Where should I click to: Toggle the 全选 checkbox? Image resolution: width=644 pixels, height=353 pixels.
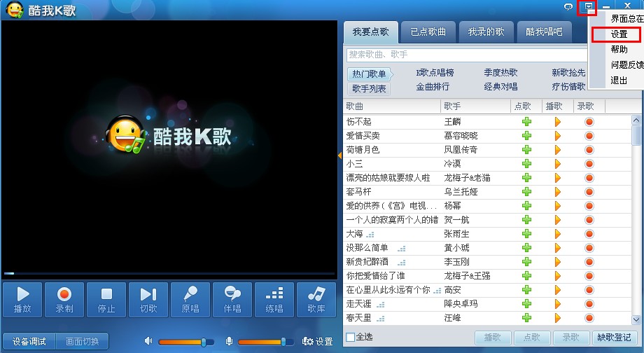[350, 337]
